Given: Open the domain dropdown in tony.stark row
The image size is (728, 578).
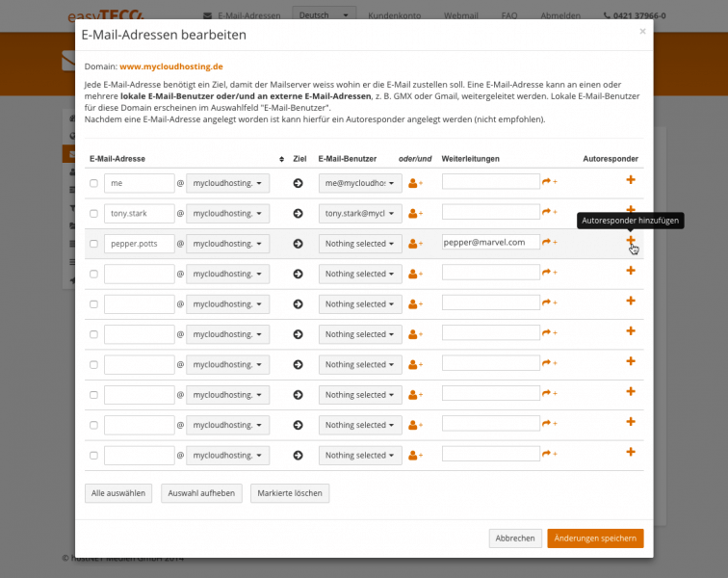Looking at the screenshot, I should pyautogui.click(x=227, y=214).
